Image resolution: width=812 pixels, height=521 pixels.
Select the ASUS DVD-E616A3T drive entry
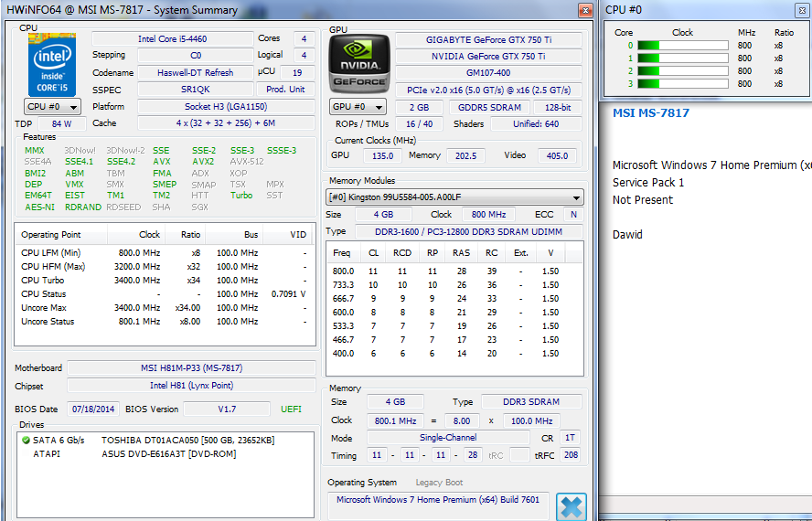pyautogui.click(x=165, y=454)
